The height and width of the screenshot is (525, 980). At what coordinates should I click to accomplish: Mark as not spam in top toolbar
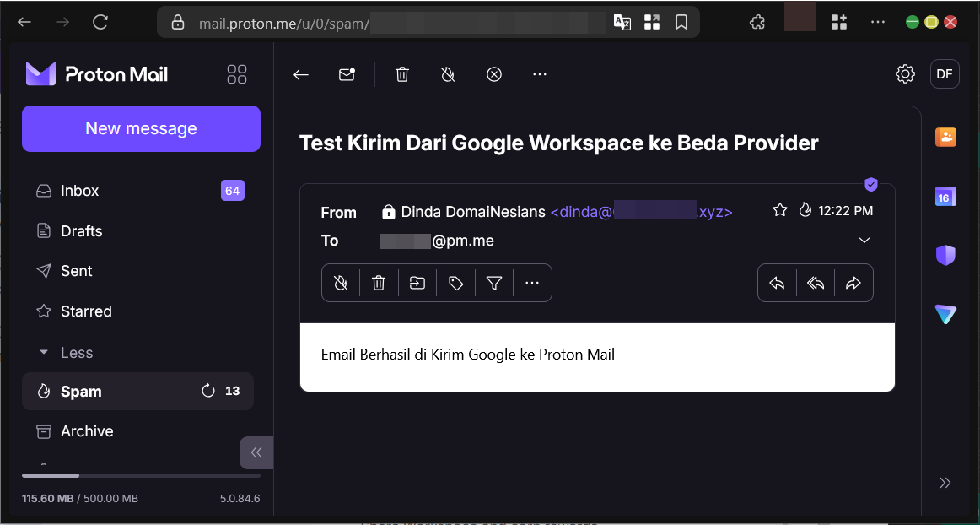[x=448, y=75]
